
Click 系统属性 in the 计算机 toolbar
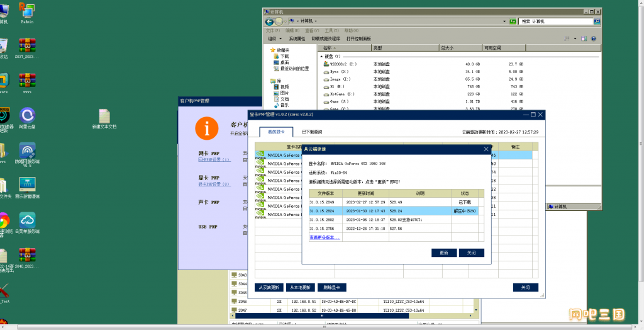pyautogui.click(x=297, y=38)
